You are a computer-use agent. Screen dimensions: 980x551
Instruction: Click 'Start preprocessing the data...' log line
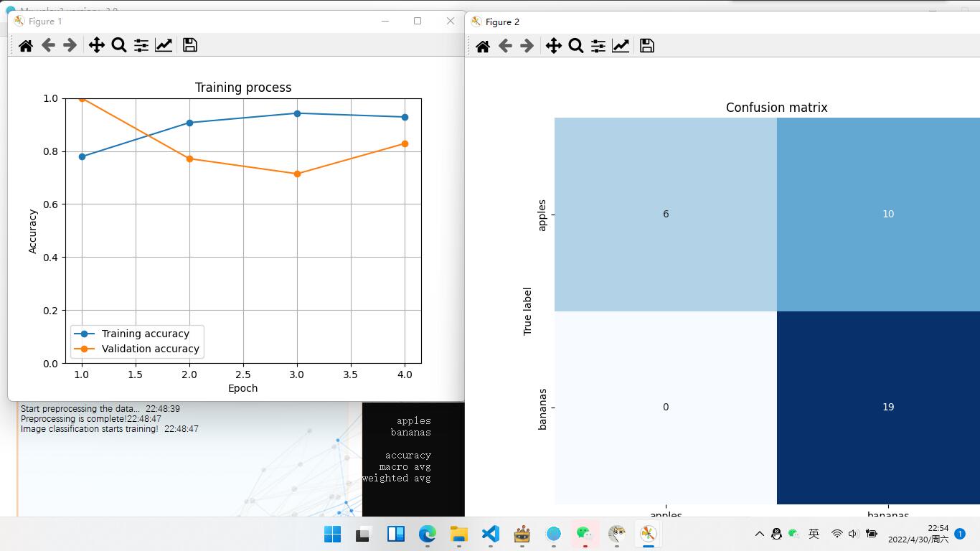100,409
